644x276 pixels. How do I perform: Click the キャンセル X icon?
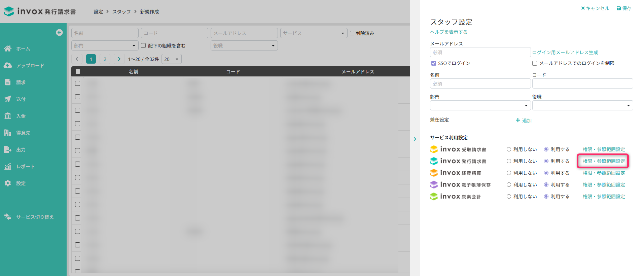pos(583,8)
